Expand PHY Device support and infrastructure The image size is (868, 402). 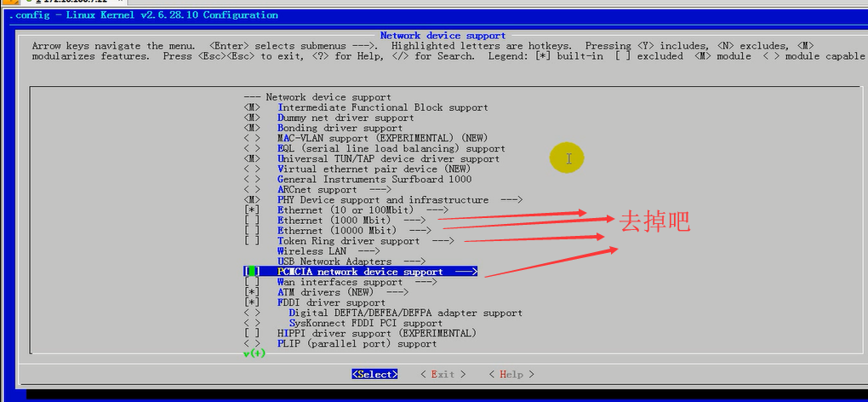(399, 199)
